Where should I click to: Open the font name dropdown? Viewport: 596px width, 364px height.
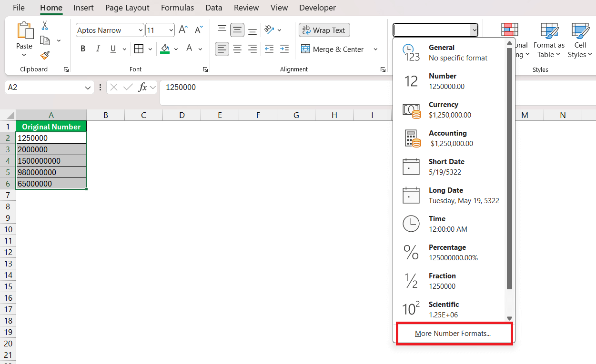coord(141,30)
